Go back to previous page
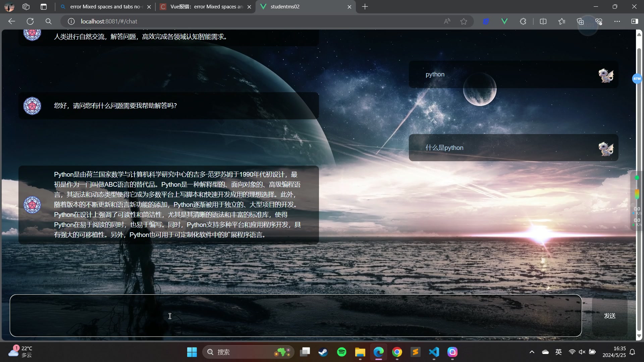 pyautogui.click(x=12, y=21)
